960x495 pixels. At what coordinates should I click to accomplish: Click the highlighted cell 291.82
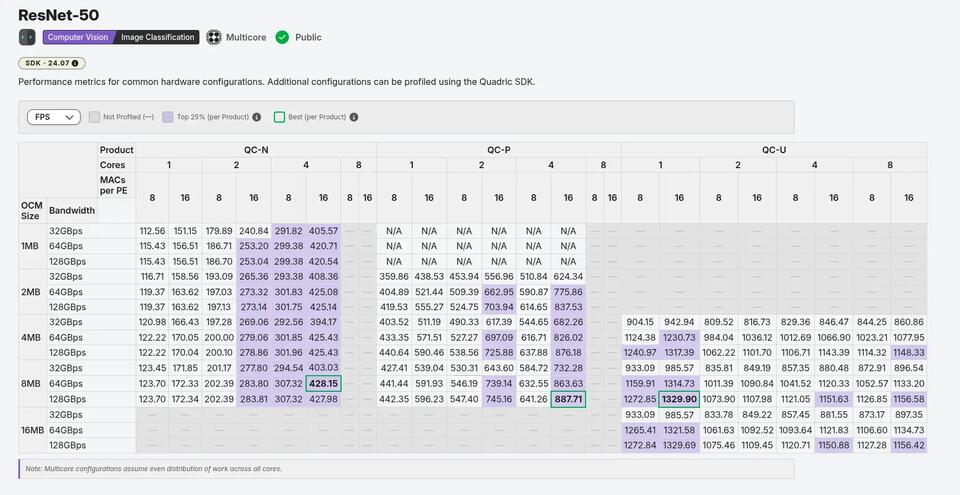click(x=288, y=231)
